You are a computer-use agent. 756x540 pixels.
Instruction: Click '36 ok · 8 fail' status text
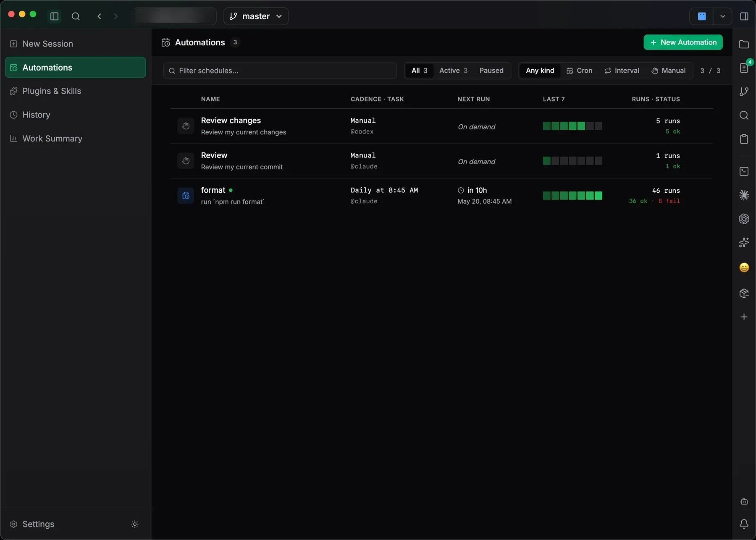(x=654, y=201)
